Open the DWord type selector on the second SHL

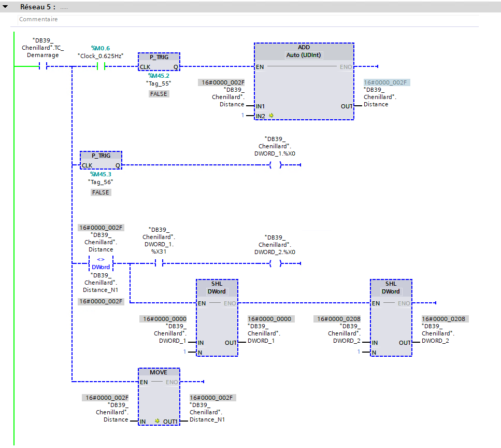click(391, 291)
